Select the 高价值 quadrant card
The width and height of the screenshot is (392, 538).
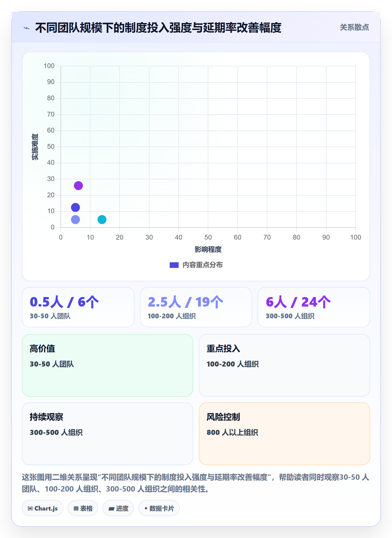click(x=108, y=365)
